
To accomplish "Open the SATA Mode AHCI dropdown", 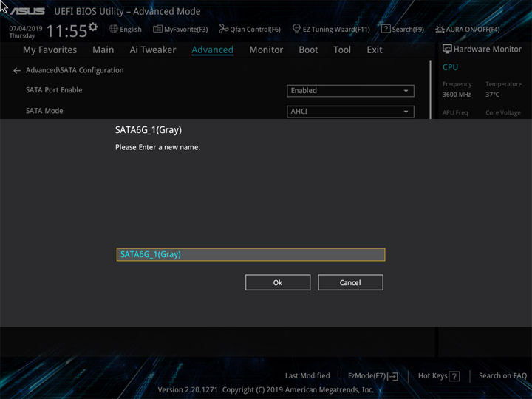I will [x=350, y=112].
